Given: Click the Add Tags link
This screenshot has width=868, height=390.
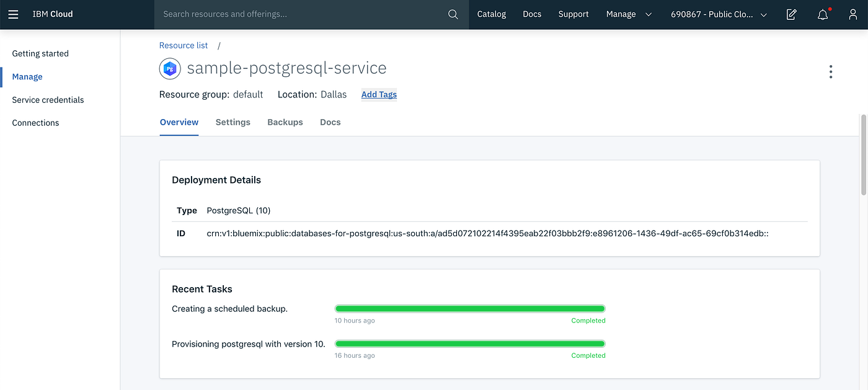Looking at the screenshot, I should point(379,95).
